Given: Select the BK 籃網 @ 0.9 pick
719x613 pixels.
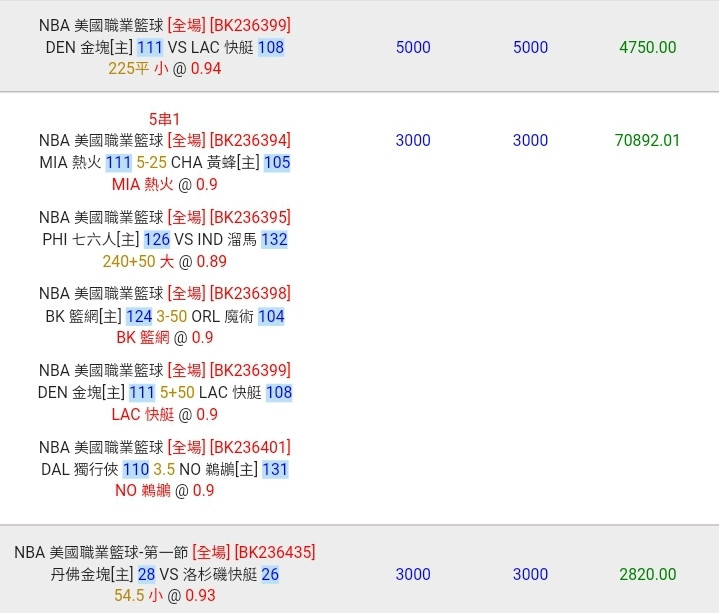Looking at the screenshot, I should (x=164, y=337).
